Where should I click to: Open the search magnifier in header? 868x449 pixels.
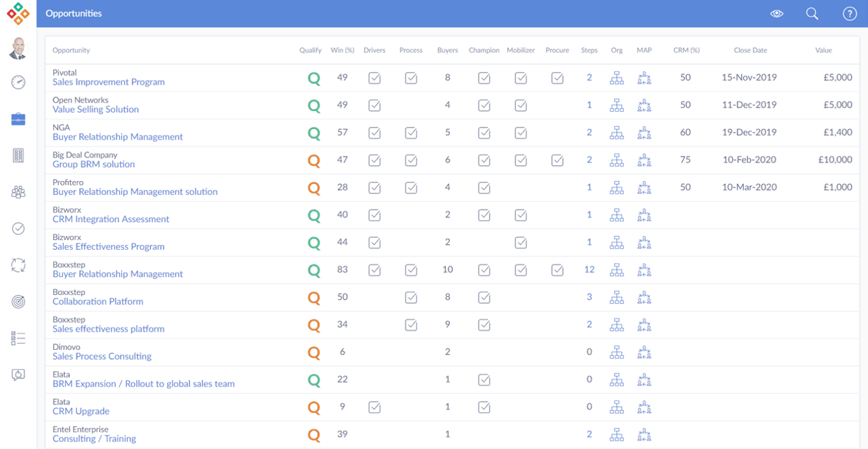pos(812,14)
